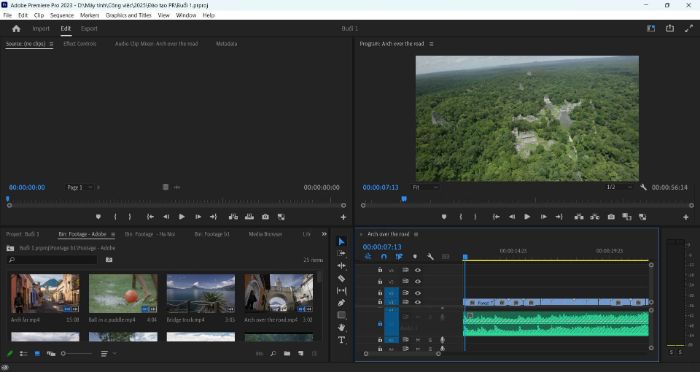Toggle bin read-only green pencil icon
Screen dimensions: 700x372
[x=10, y=354]
